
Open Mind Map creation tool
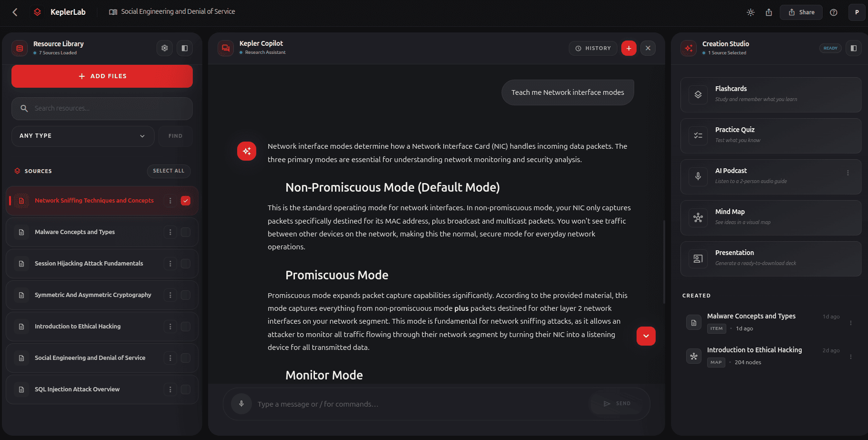(771, 218)
